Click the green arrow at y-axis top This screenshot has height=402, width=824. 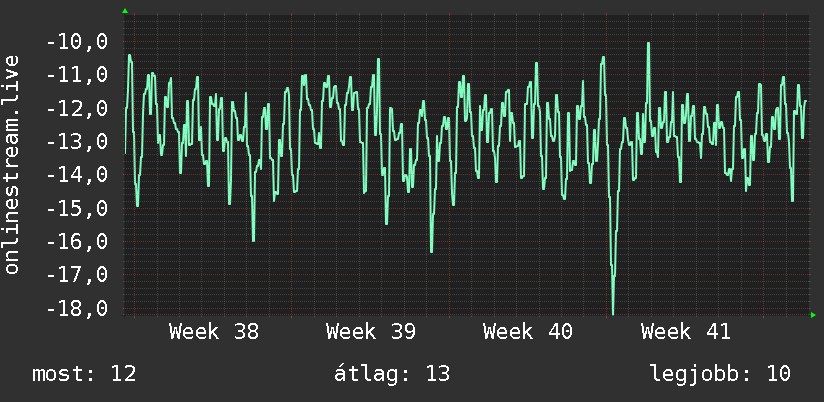[125, 11]
